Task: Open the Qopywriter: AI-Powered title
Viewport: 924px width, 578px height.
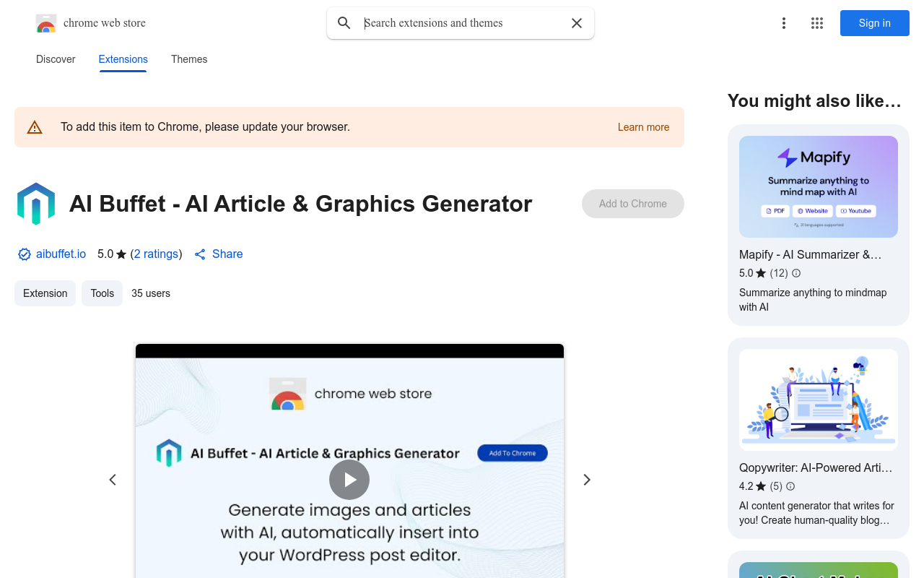Action: tap(816, 467)
